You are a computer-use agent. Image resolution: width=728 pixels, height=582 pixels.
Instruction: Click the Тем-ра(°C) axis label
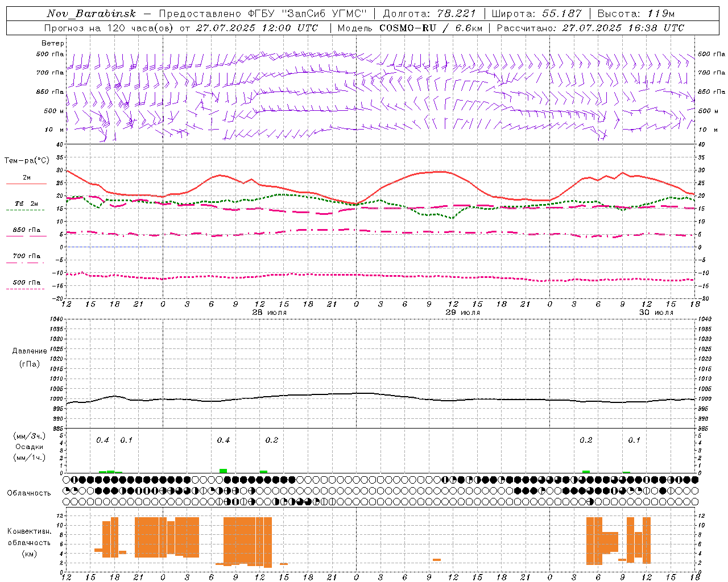[x=27, y=161]
